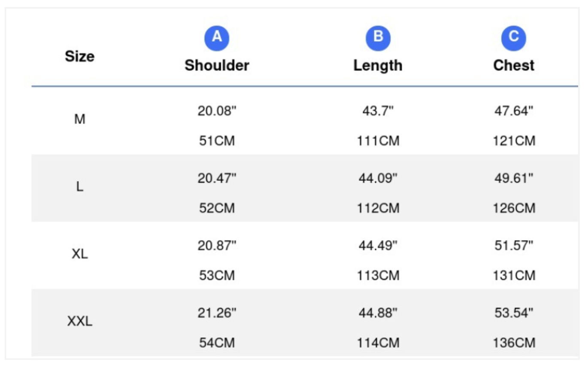Choose the XL size row label
This screenshot has height=367, width=588.
click(x=80, y=254)
